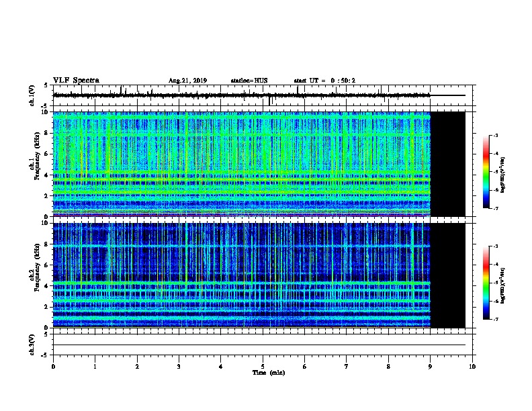Click the ch.2 'Frequency (kHz)' axis label
The height and width of the screenshot is (411, 532).
pyautogui.click(x=37, y=267)
